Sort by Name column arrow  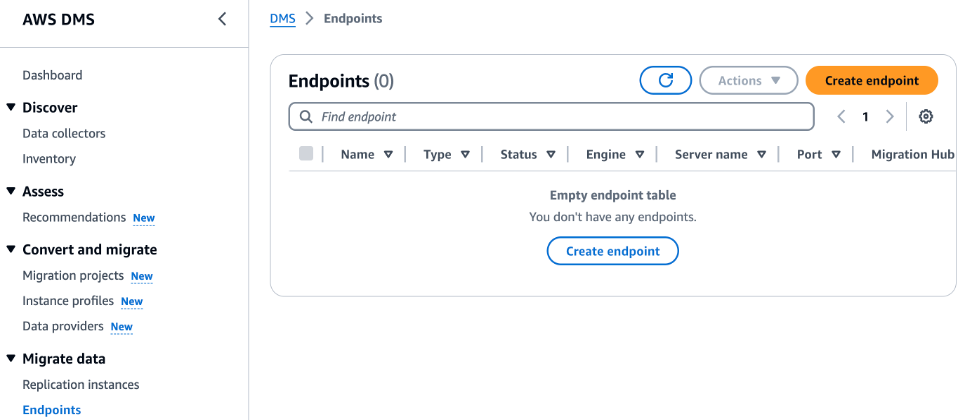(x=388, y=155)
